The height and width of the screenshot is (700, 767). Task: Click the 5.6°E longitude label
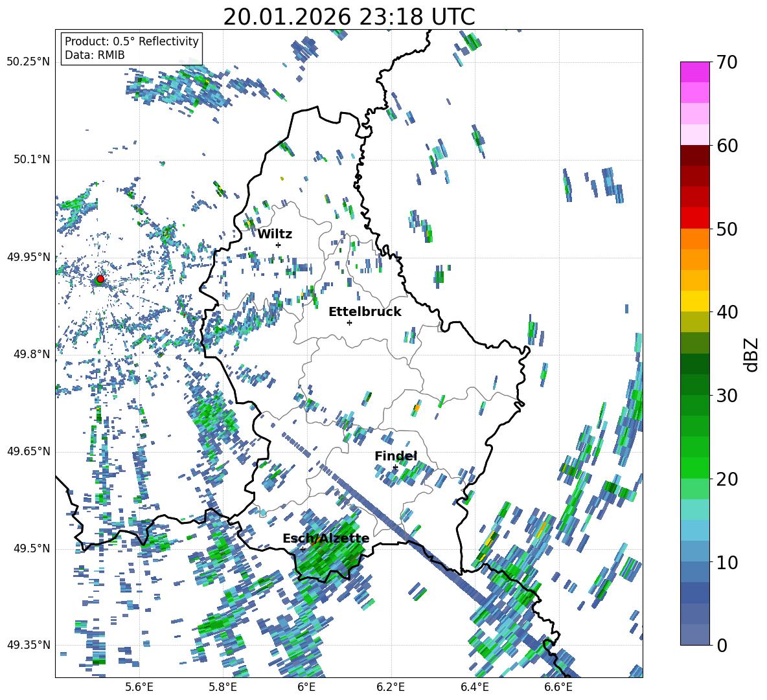click(139, 687)
